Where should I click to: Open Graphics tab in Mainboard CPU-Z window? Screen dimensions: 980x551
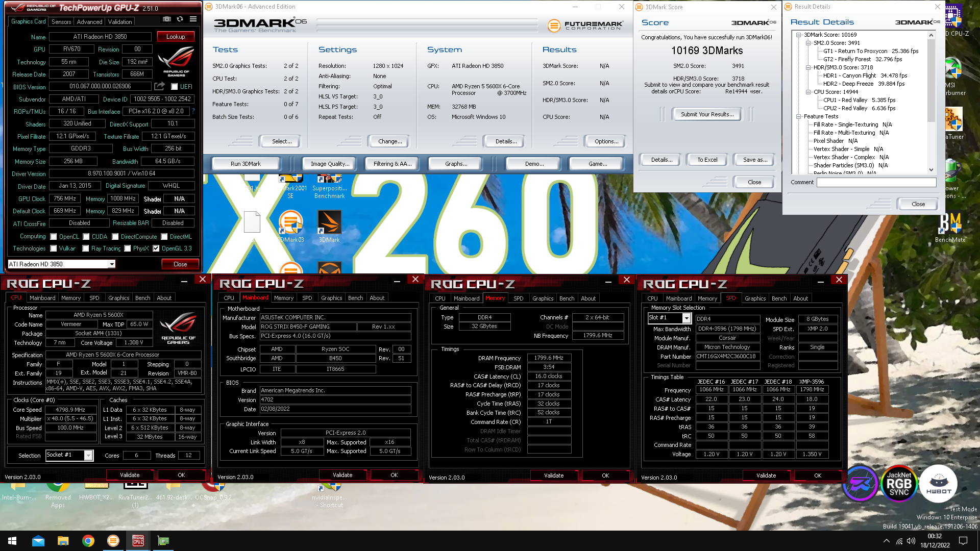(x=331, y=298)
